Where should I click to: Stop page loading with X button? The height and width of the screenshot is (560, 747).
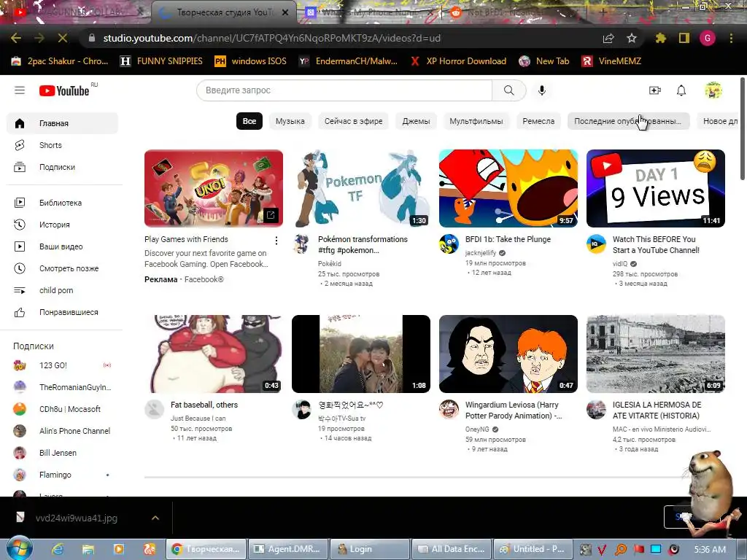(x=63, y=38)
